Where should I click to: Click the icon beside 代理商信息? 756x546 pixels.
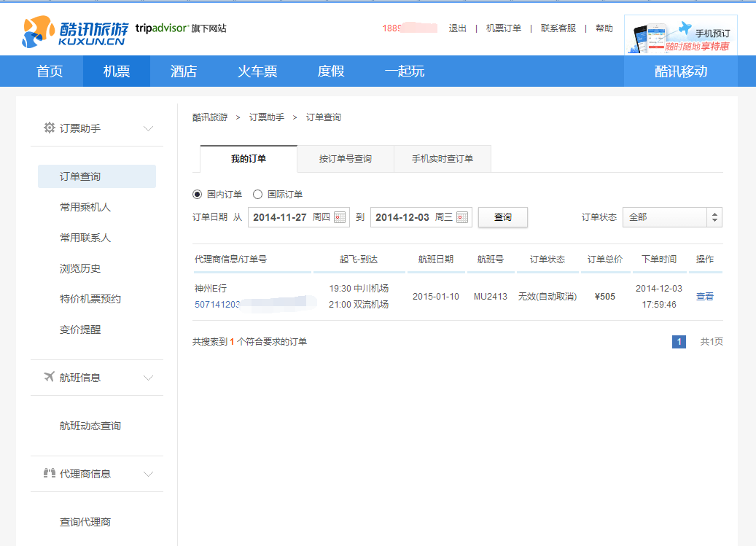(49, 473)
